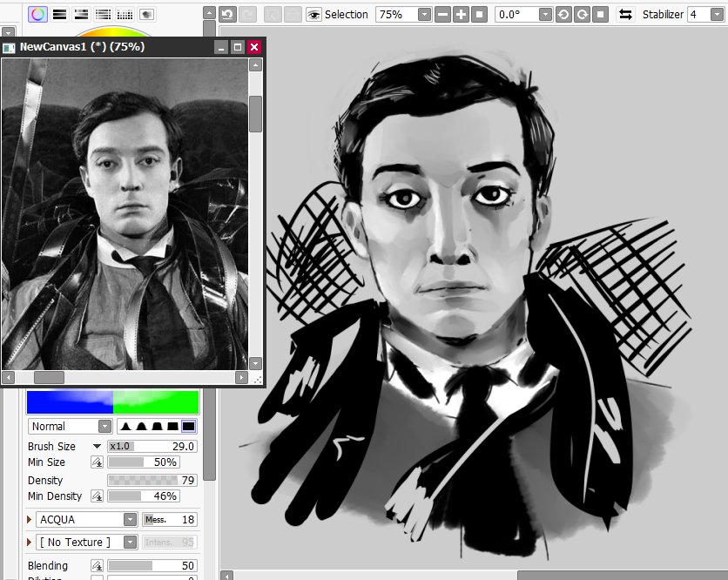Click the NewCanvas1 reference photo
This screenshot has width=728, height=580.
point(125,214)
